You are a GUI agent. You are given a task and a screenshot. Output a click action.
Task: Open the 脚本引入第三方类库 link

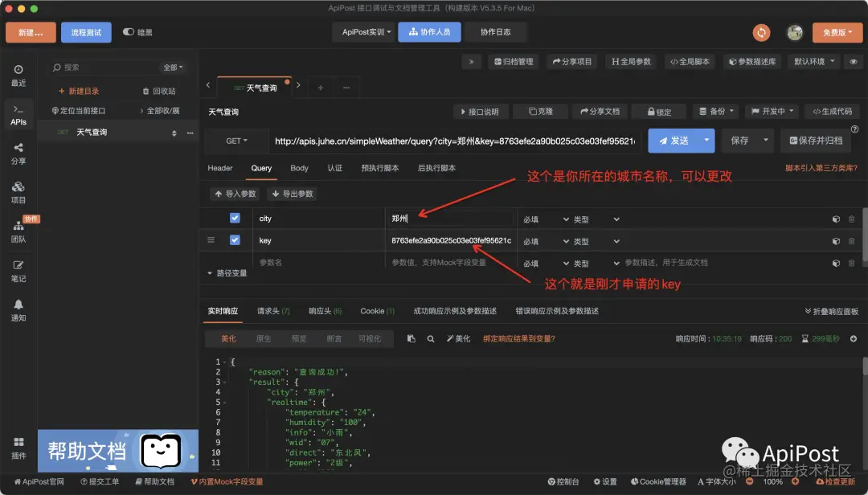[x=821, y=168]
